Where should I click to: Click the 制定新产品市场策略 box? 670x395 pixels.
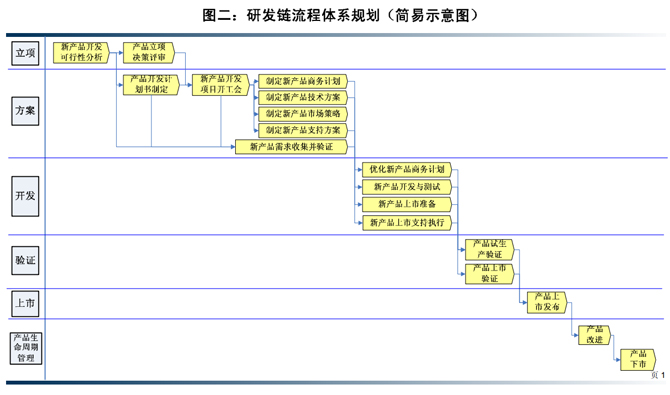coord(303,114)
